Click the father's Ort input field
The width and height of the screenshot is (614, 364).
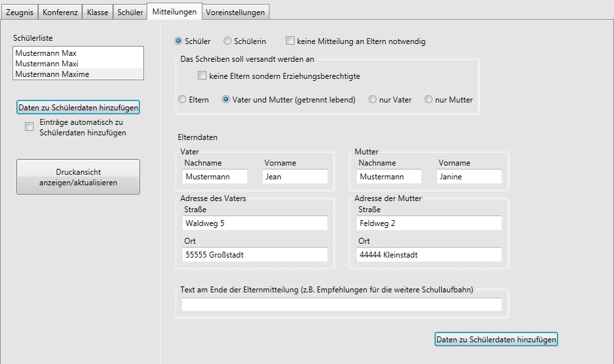click(254, 255)
